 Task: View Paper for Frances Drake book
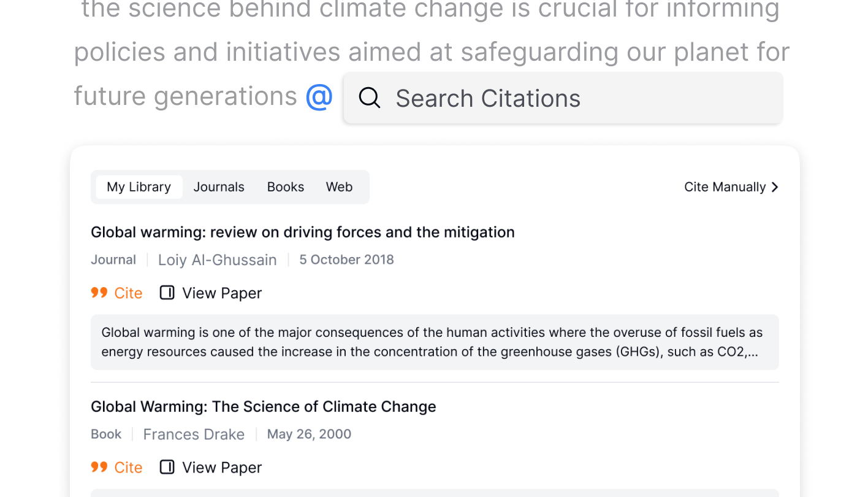[210, 467]
